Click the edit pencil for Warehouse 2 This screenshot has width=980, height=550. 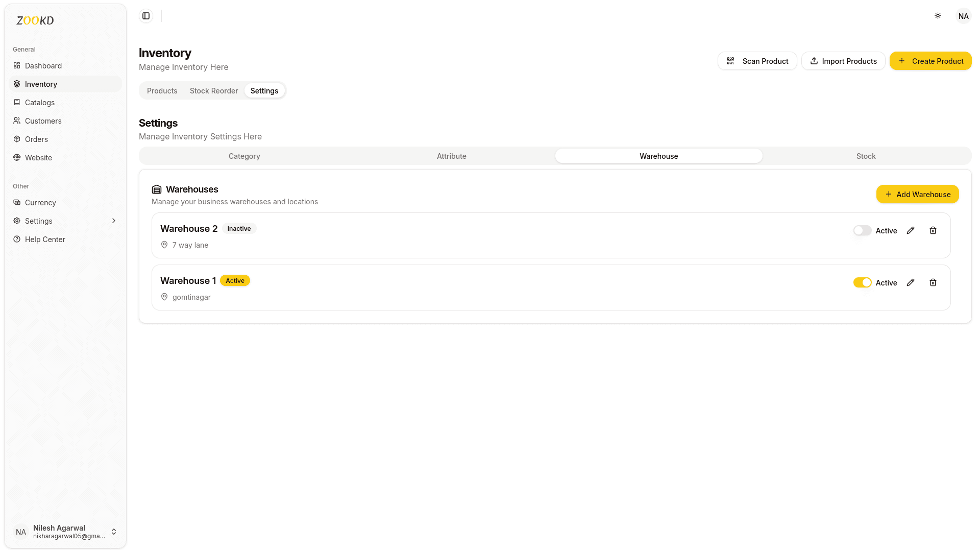tap(911, 230)
